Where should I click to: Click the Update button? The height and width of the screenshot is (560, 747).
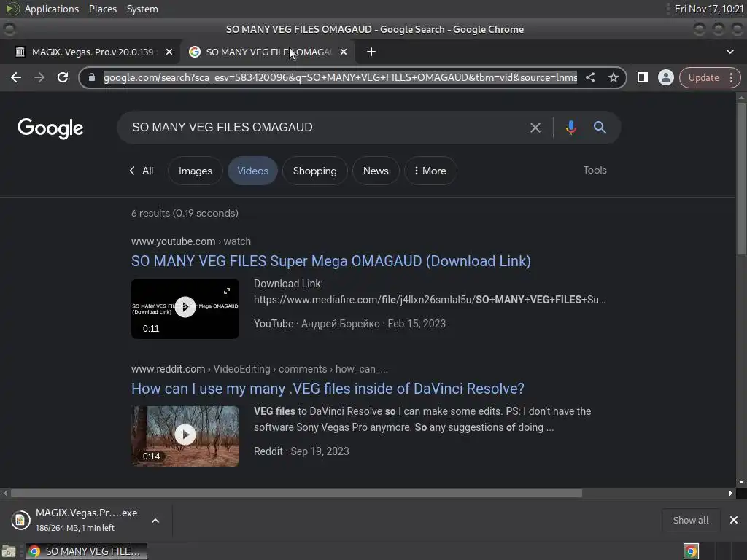pos(704,77)
